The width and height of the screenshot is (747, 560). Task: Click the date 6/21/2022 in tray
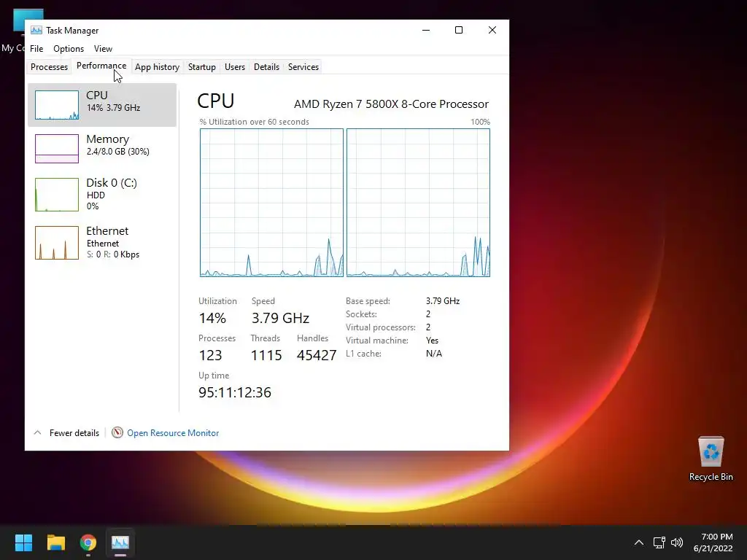pos(713,548)
